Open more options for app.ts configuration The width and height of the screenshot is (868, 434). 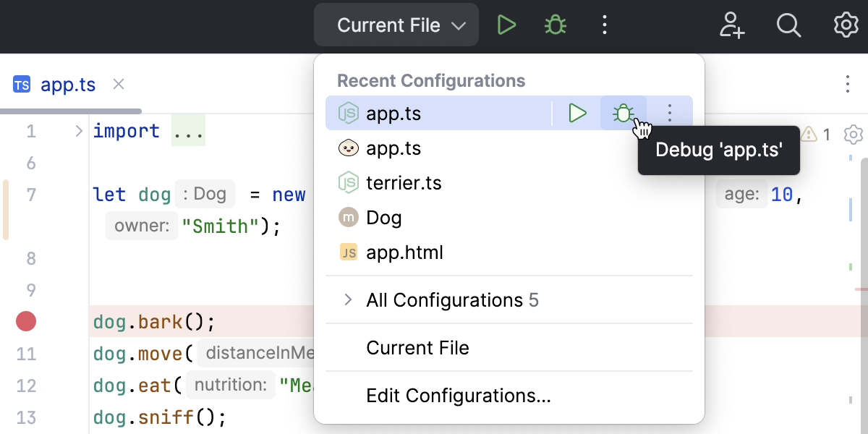click(x=669, y=113)
